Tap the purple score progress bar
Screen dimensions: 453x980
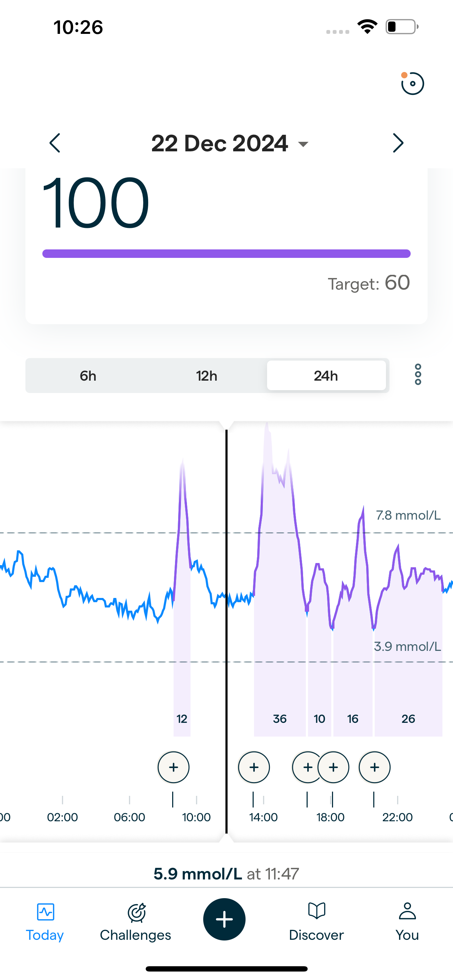coord(226,254)
